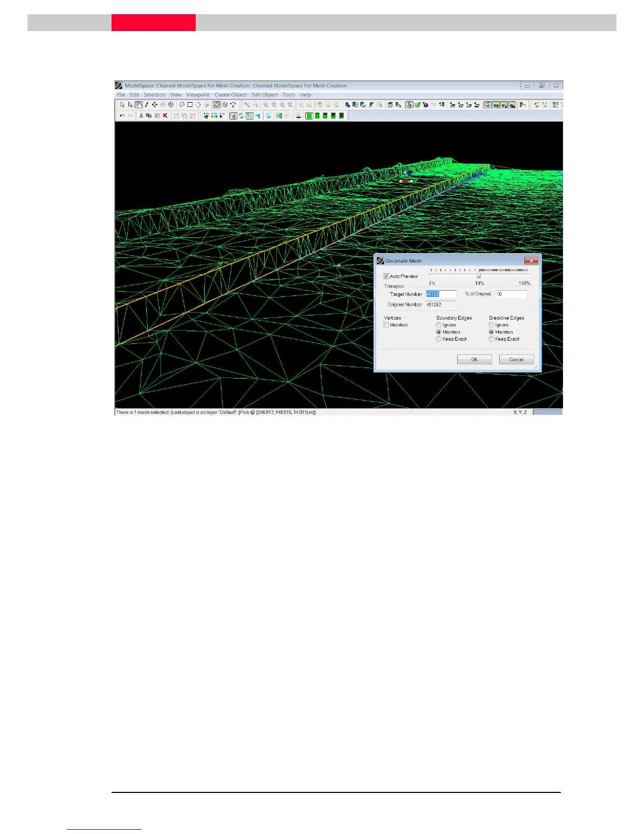The image size is (644, 834).
Task: Pick the rectangle fence tool
Action: coord(190,105)
